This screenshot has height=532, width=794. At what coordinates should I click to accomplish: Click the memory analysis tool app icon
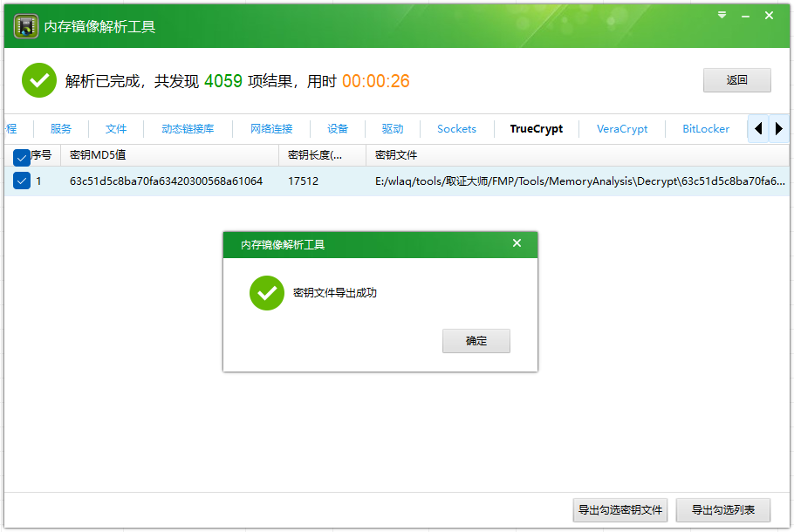25,26
